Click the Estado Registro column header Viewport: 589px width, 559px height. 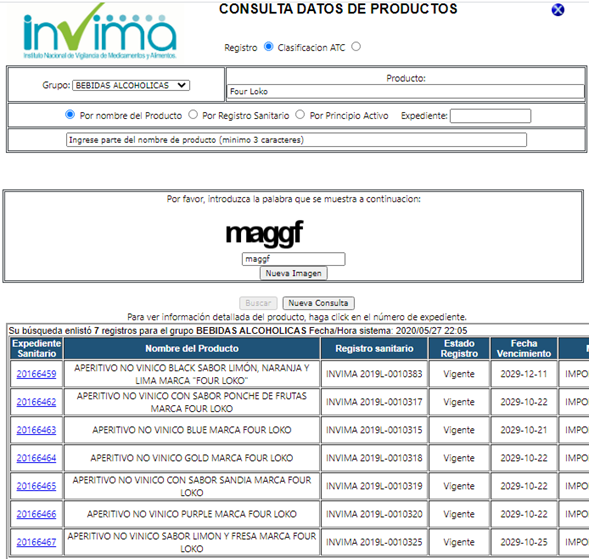pyautogui.click(x=459, y=348)
